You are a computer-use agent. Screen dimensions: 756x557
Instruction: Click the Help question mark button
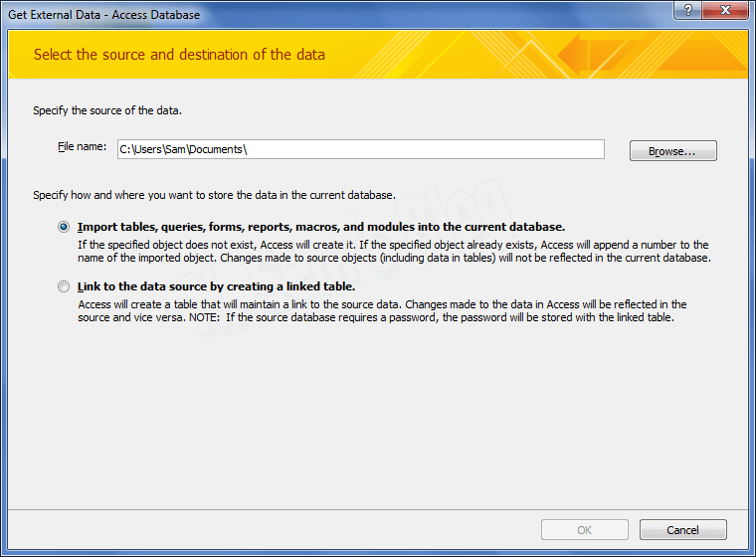(684, 10)
